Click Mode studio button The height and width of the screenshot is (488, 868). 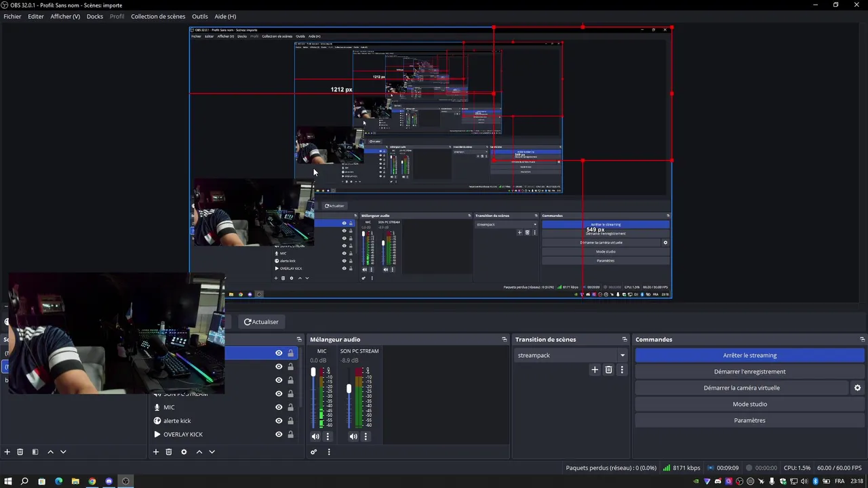tap(750, 404)
